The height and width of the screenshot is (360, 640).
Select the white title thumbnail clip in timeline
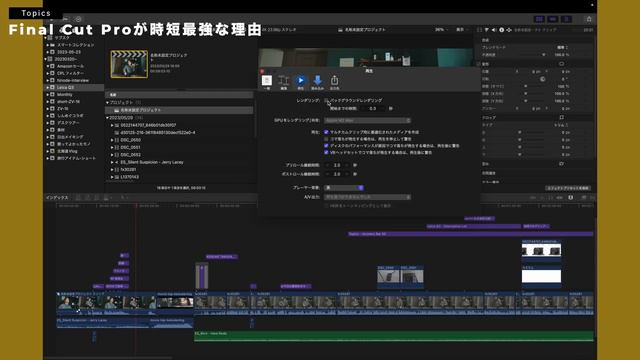541,276
